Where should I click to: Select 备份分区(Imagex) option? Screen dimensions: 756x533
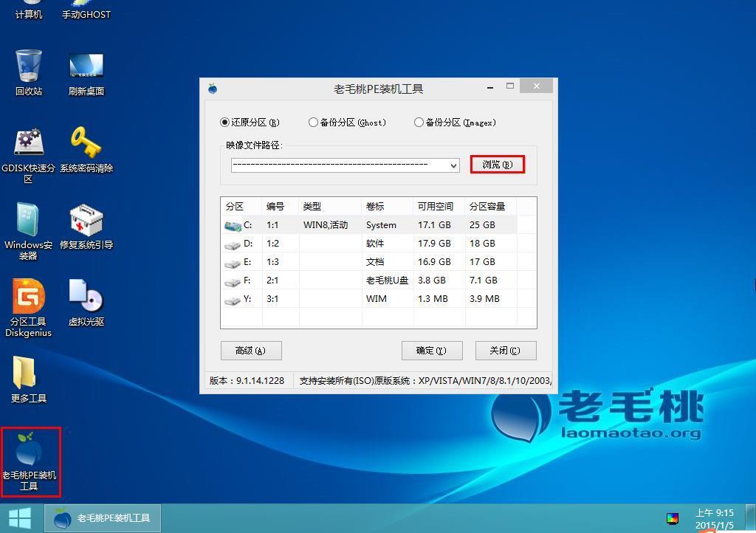click(419, 123)
